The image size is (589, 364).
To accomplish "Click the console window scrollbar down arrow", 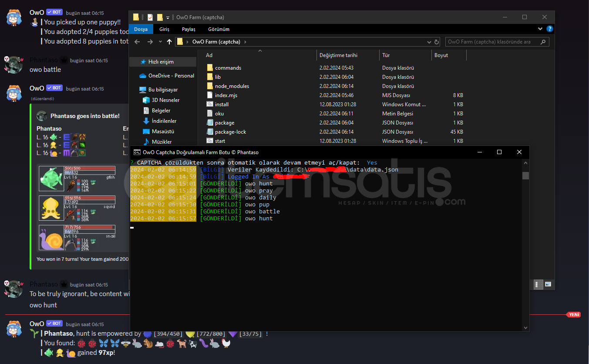I will (525, 327).
